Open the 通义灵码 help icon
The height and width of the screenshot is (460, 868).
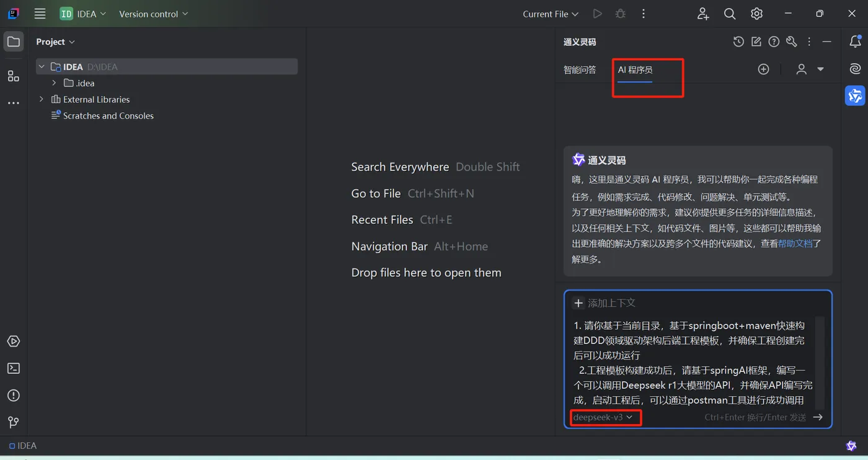(x=774, y=42)
